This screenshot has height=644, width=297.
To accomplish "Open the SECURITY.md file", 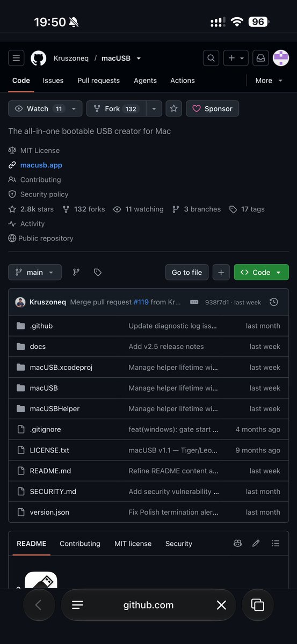I will [53, 492].
